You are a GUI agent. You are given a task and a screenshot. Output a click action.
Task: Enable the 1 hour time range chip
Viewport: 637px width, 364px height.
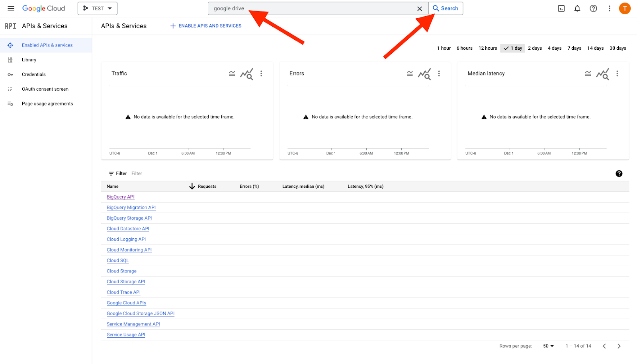point(444,48)
